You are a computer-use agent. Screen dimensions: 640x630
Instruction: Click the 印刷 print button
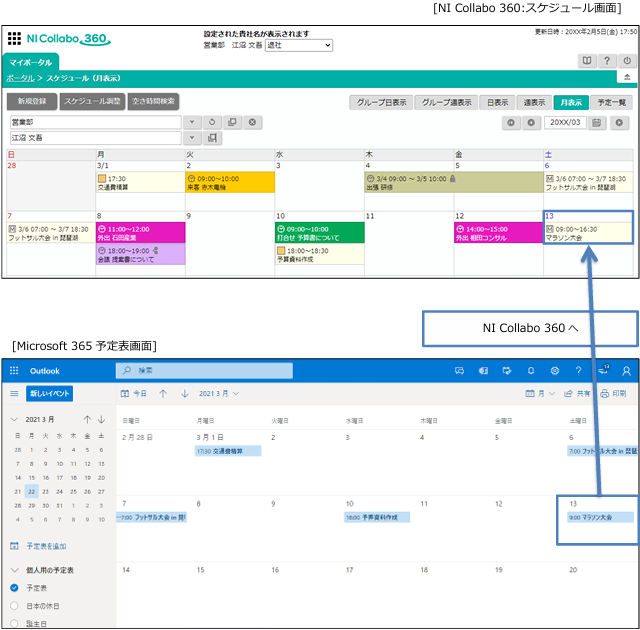coord(613,393)
